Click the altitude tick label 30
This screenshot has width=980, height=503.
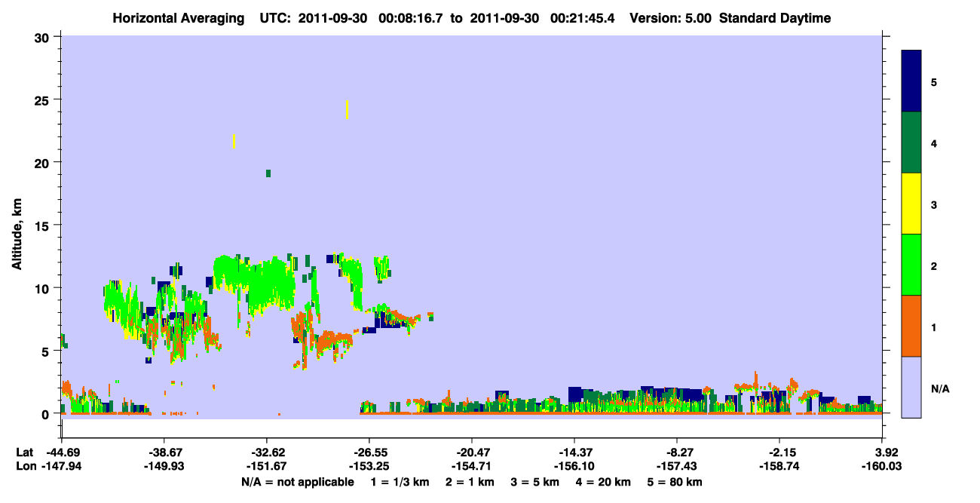tap(44, 37)
